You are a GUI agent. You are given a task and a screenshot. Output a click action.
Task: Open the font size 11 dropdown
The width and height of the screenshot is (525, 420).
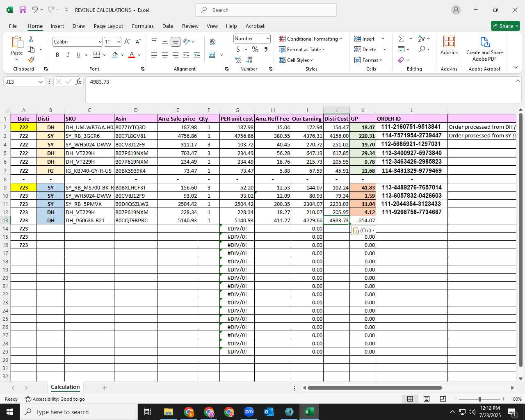coord(119,42)
